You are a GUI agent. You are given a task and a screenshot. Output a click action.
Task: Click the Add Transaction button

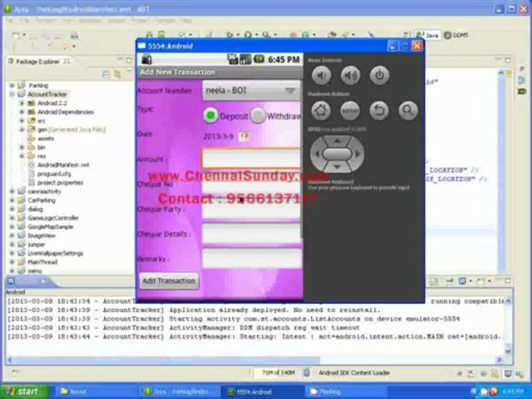tap(169, 281)
